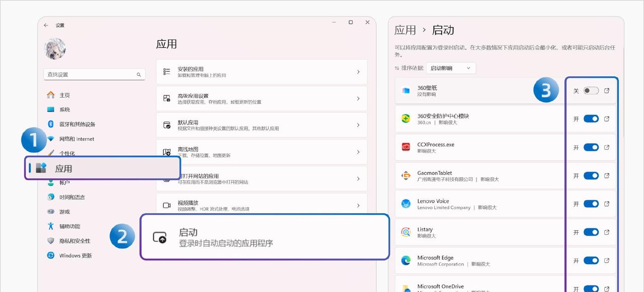Click the 查找设置 search box
The image size is (644, 292).
pyautogui.click(x=91, y=74)
